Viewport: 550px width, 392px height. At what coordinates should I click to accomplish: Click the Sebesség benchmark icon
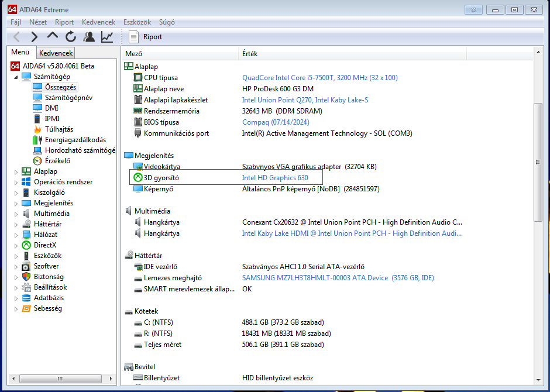pos(26,308)
